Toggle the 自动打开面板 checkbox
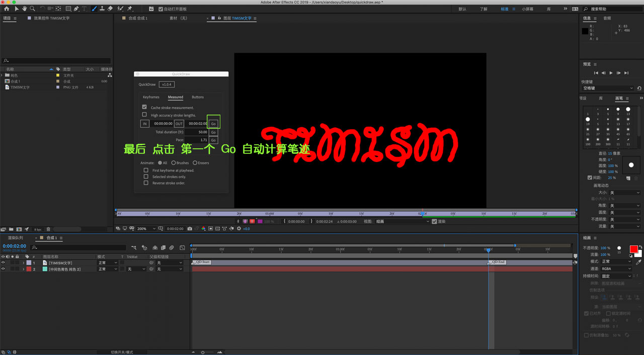 (160, 9)
